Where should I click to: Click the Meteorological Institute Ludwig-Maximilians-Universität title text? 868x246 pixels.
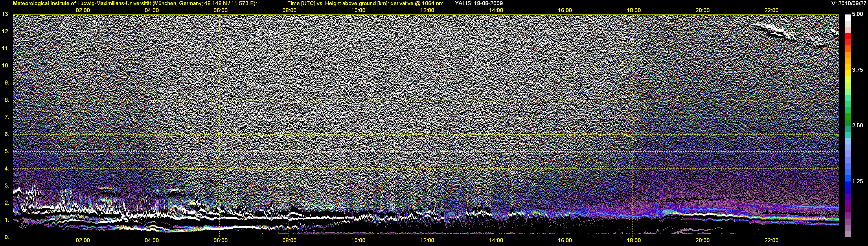135,3
